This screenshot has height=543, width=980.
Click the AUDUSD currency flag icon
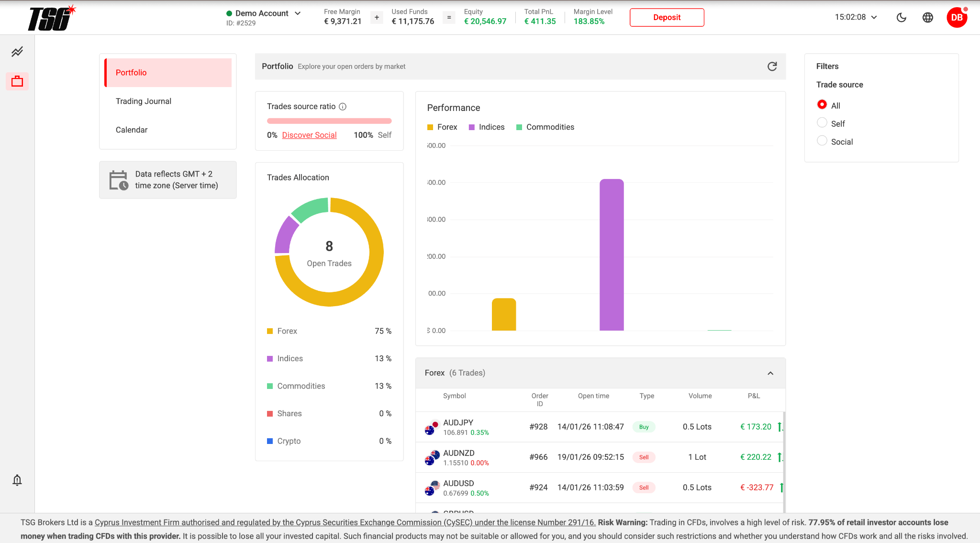pyautogui.click(x=432, y=488)
